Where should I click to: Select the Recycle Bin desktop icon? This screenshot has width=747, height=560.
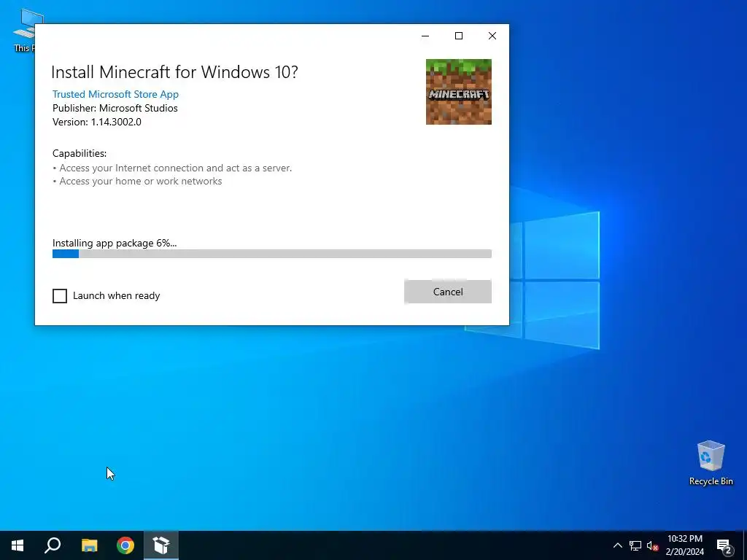pyautogui.click(x=711, y=463)
